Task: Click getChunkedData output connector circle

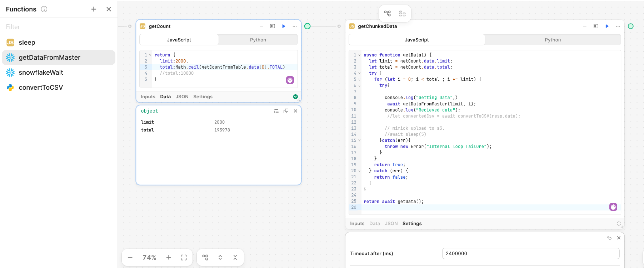Action: point(631,26)
